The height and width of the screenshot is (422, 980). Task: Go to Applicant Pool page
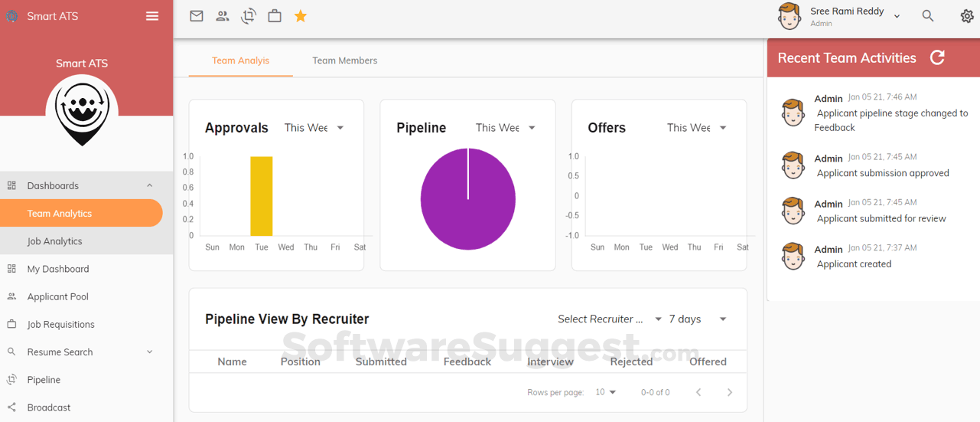[58, 296]
